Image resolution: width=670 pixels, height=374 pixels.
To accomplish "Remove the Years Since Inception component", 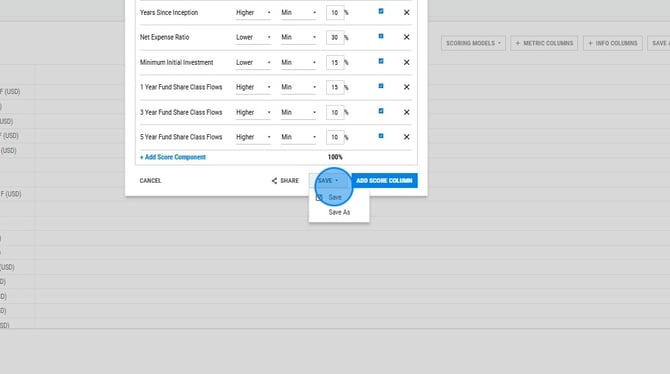I will [406, 12].
